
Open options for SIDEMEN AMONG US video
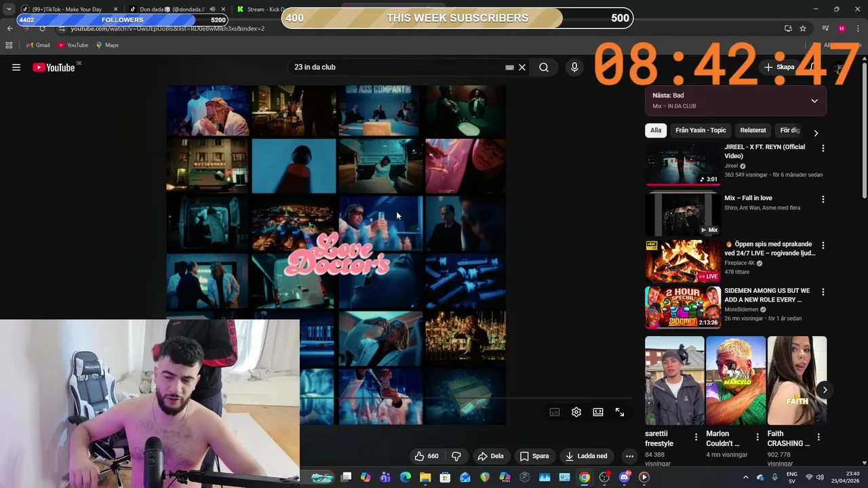click(823, 292)
